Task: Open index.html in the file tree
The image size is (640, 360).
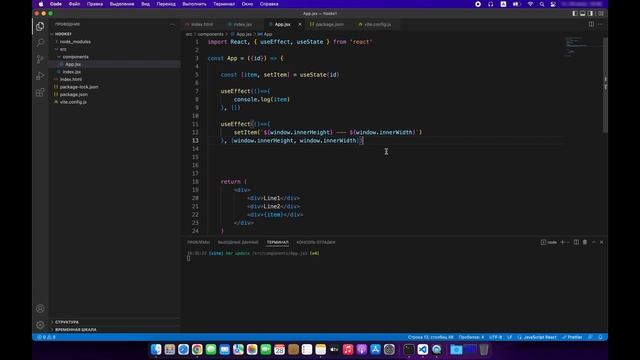Action: pos(114,79)
